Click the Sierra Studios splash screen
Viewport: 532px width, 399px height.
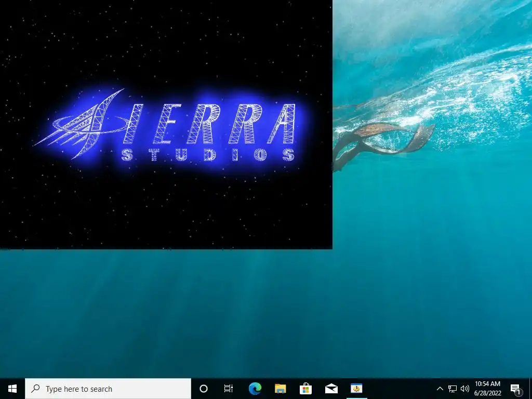tap(166, 125)
